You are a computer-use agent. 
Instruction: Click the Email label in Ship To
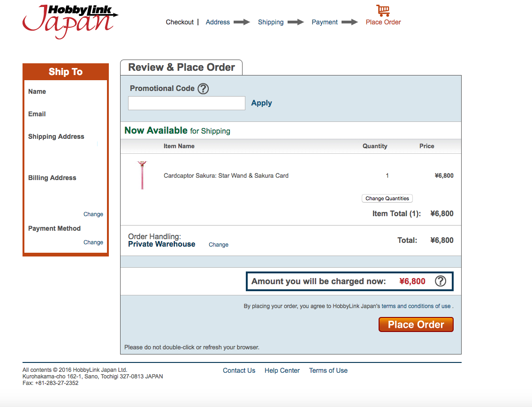(37, 114)
